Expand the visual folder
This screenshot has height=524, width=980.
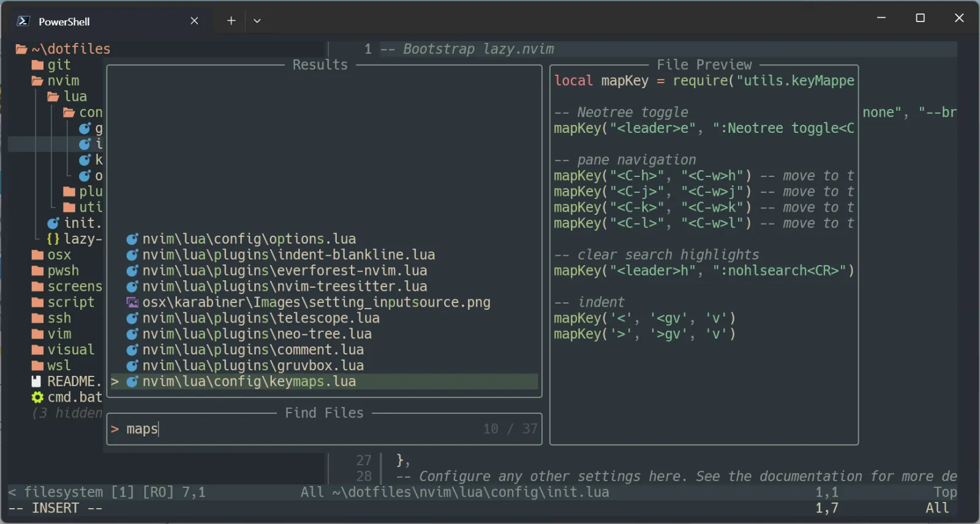tap(63, 350)
